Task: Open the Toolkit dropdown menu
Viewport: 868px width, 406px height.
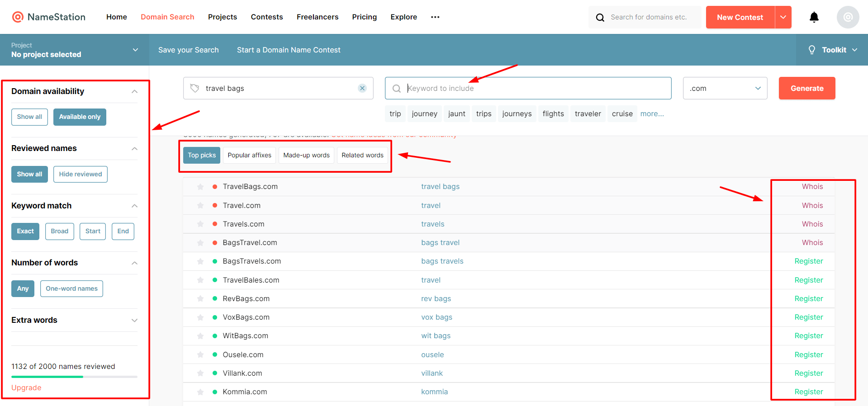Action: tap(832, 50)
